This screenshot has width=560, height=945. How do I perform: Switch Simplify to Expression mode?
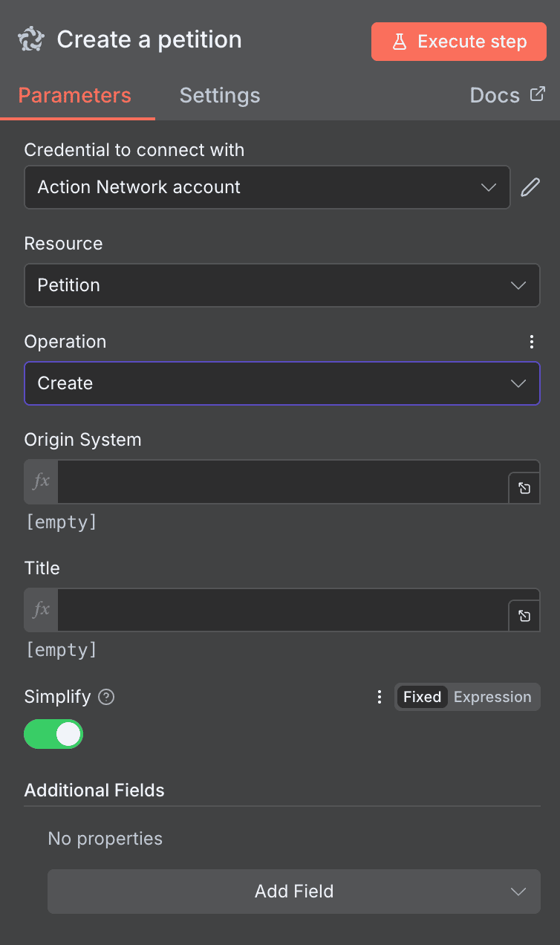pos(492,697)
